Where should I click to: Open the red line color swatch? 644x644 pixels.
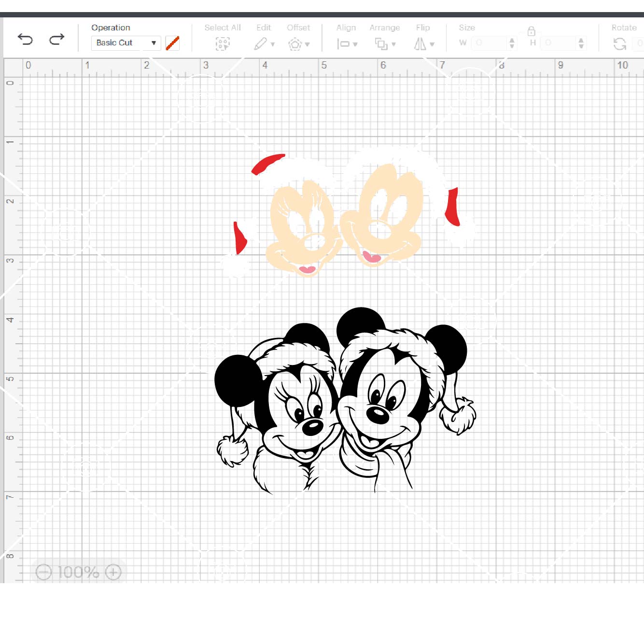tap(172, 43)
